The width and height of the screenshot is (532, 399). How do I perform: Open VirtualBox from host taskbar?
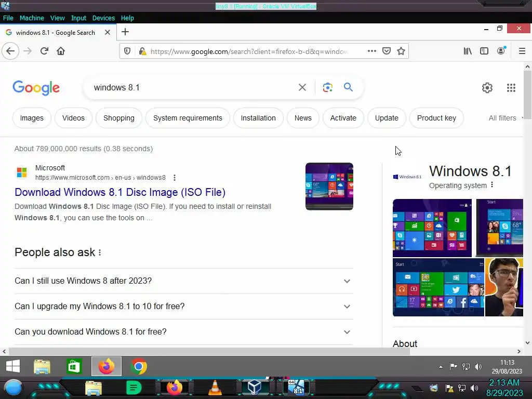pos(254,388)
